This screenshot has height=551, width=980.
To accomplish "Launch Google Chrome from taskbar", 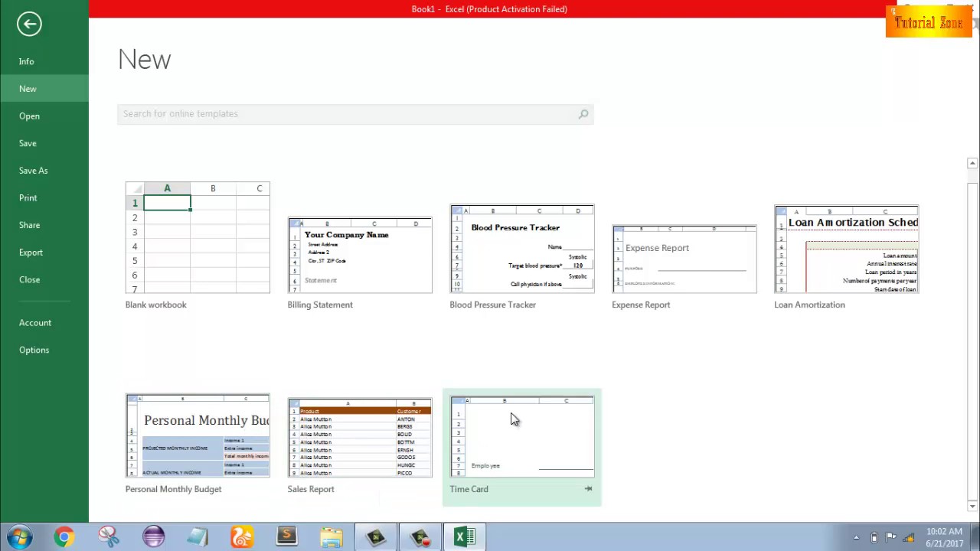I will [64, 537].
